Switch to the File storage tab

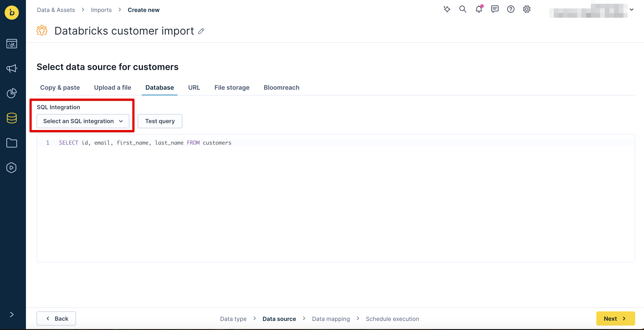click(x=232, y=87)
